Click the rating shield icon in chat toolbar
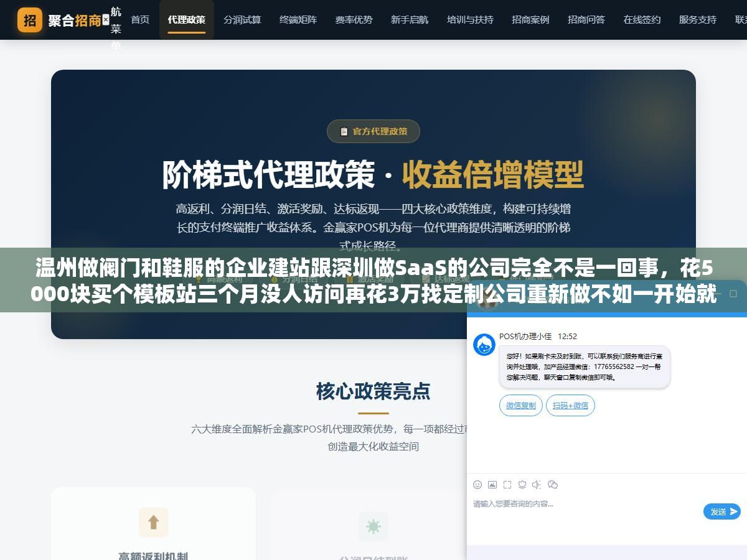This screenshot has width=747, height=560. click(x=522, y=485)
